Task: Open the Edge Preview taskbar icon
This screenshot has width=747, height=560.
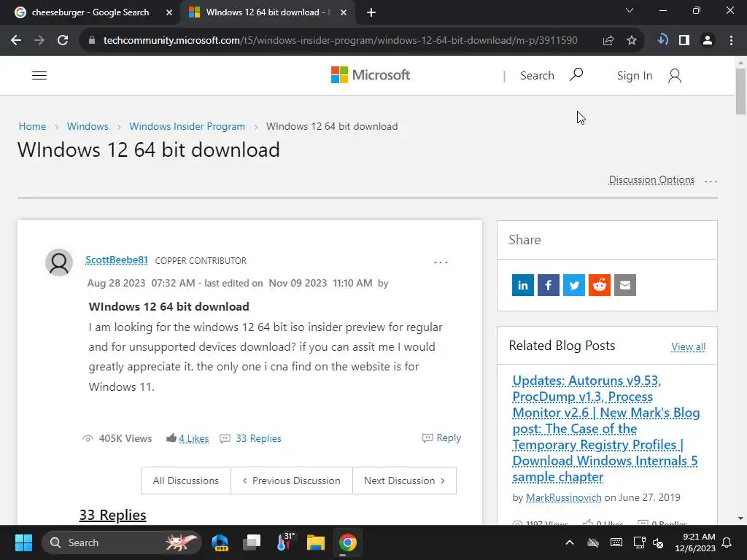Action: pos(220,542)
